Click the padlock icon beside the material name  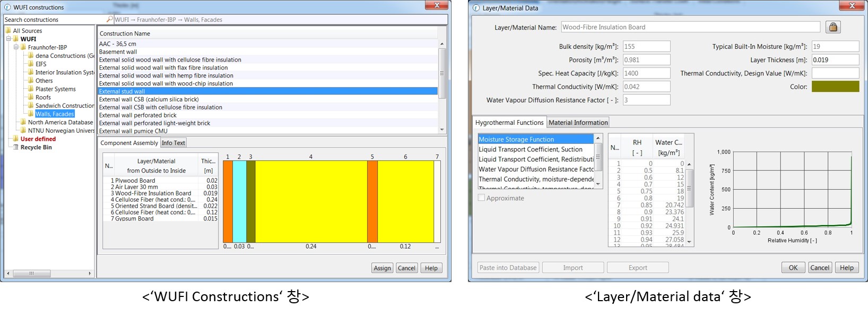(833, 27)
